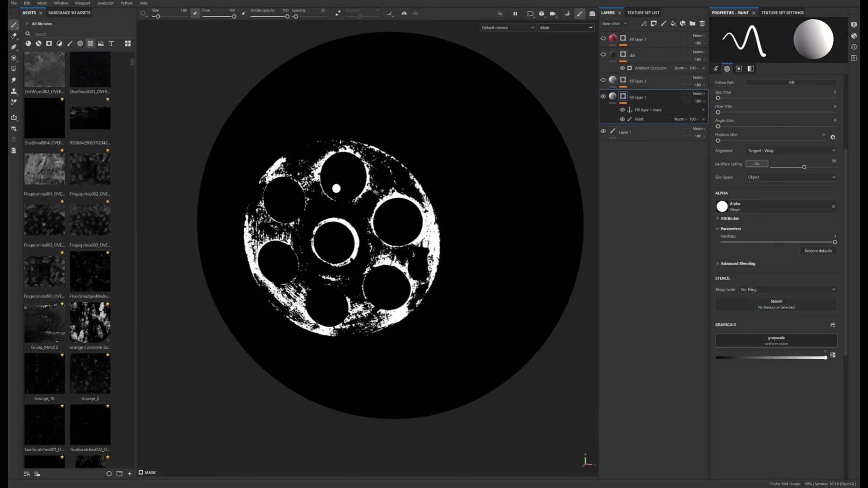
Task: Toggle Backface culling On button
Action: click(757, 164)
